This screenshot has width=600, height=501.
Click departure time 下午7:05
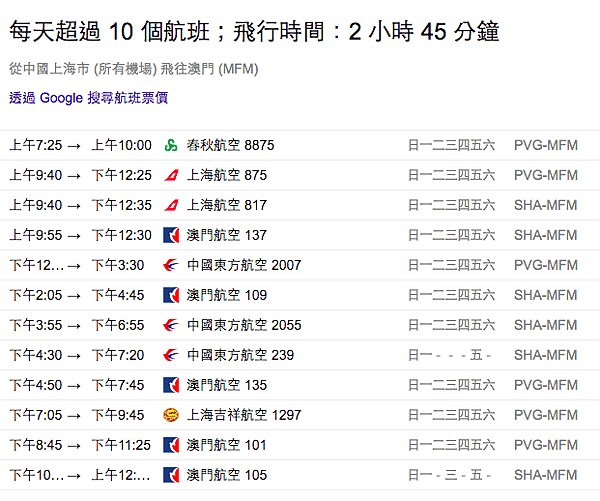coord(36,415)
